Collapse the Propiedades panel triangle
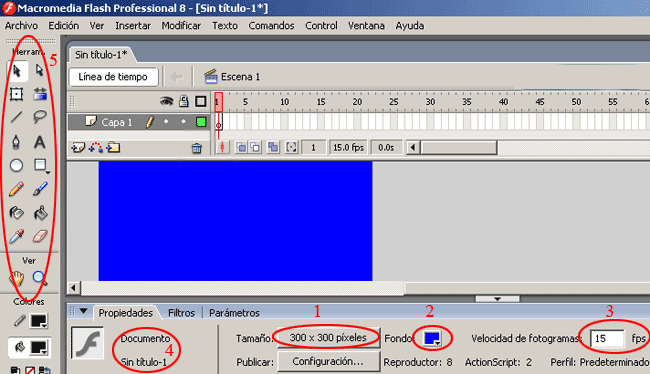Image resolution: width=650 pixels, height=374 pixels. (83, 311)
